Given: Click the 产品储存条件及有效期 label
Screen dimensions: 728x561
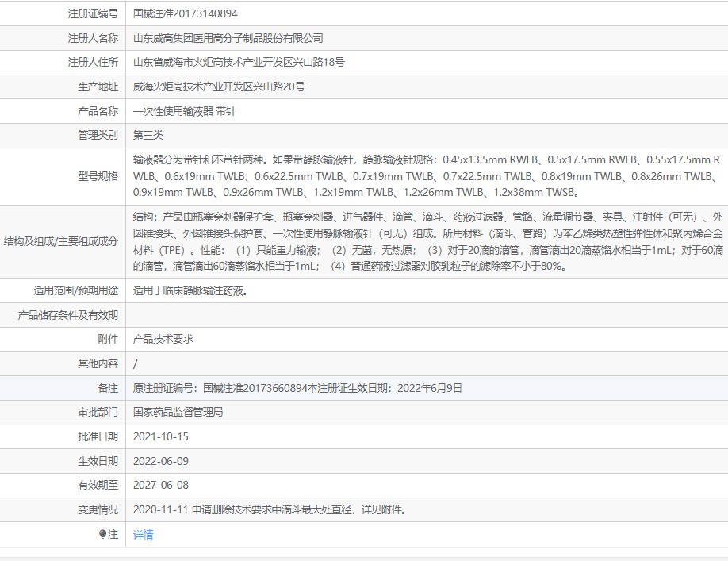Looking at the screenshot, I should pyautogui.click(x=67, y=315).
